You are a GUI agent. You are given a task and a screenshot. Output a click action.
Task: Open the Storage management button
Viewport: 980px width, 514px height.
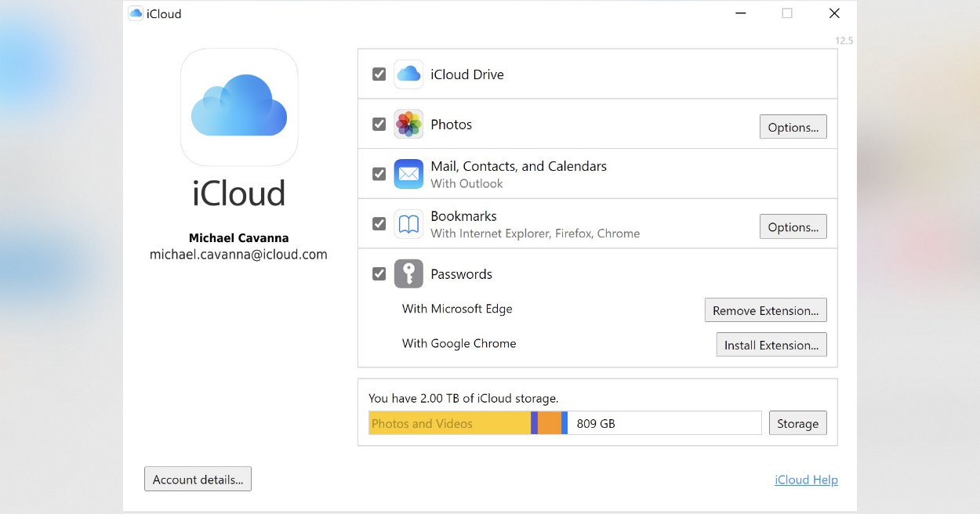[797, 423]
